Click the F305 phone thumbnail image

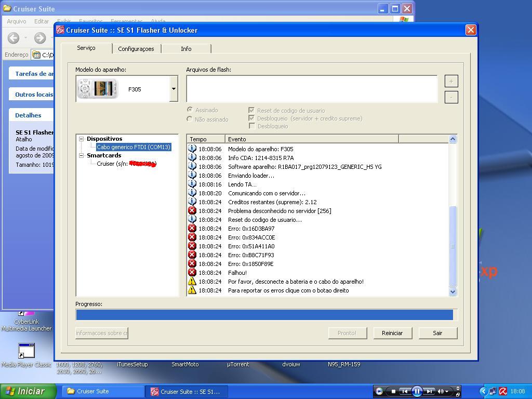click(98, 89)
